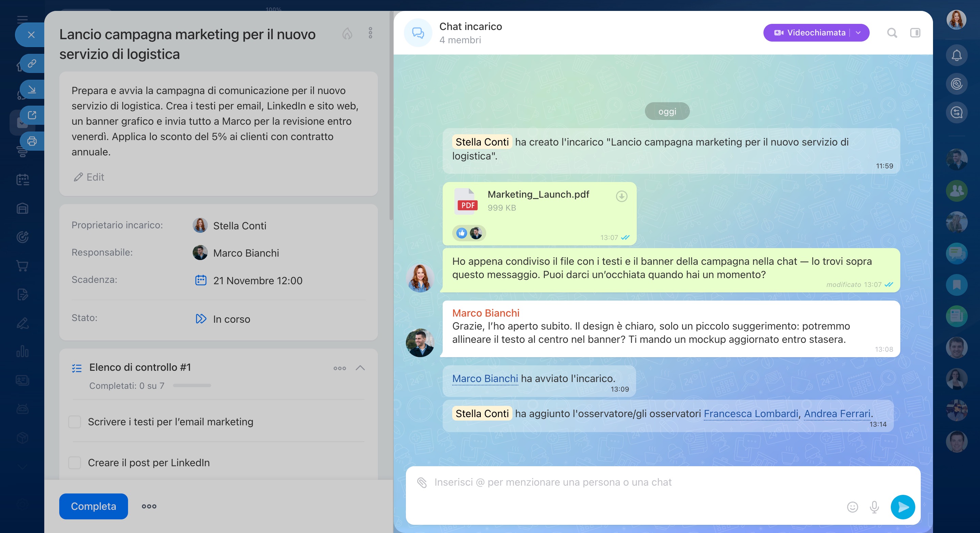Click the thumbs-up reaction on PDF message
The width and height of the screenshot is (980, 533).
click(x=461, y=233)
